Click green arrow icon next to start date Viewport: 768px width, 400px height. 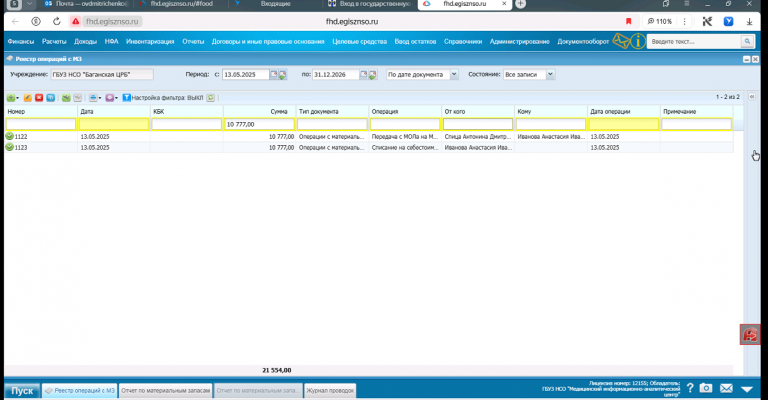pos(283,75)
